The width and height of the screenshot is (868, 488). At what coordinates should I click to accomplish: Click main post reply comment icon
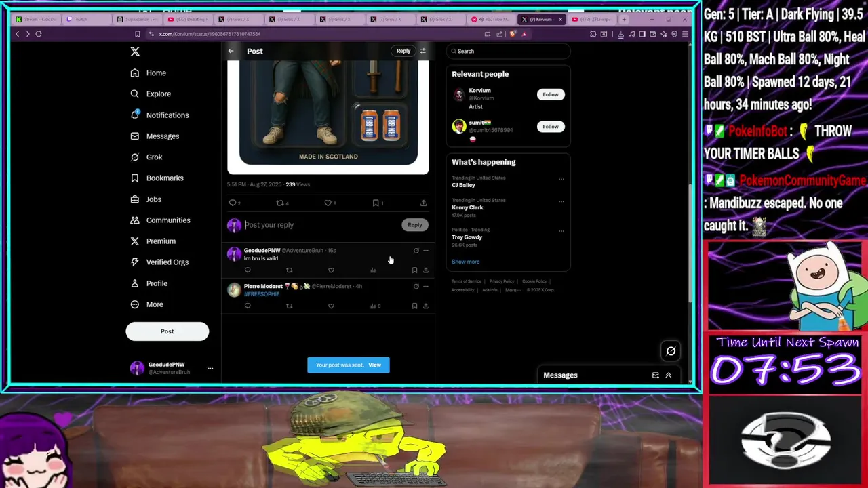[x=233, y=203]
